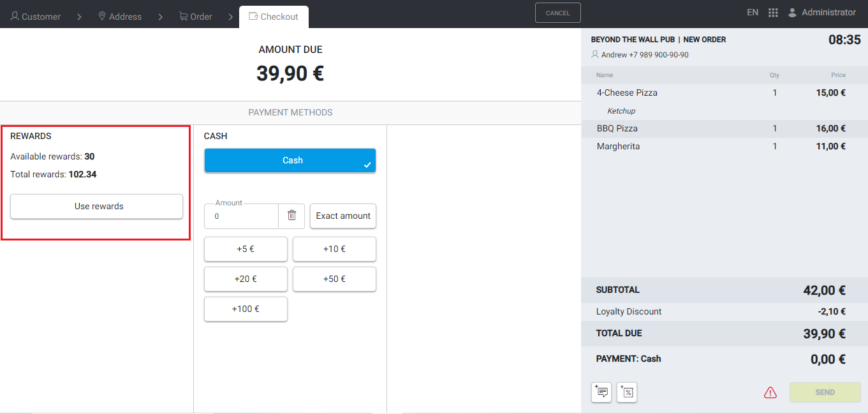Image resolution: width=868 pixels, height=414 pixels.
Task: Click the Amount input field
Action: pos(241,216)
